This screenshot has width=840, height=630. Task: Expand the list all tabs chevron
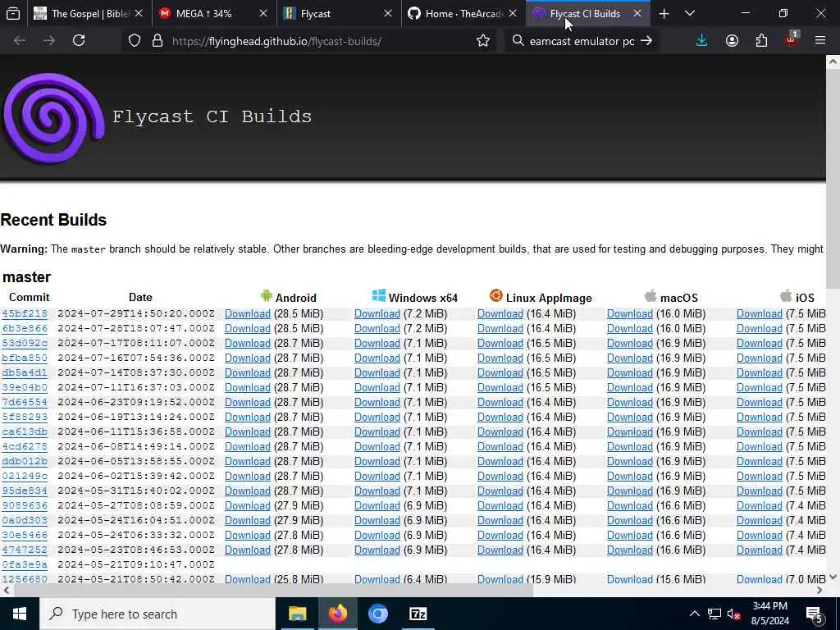pos(690,14)
